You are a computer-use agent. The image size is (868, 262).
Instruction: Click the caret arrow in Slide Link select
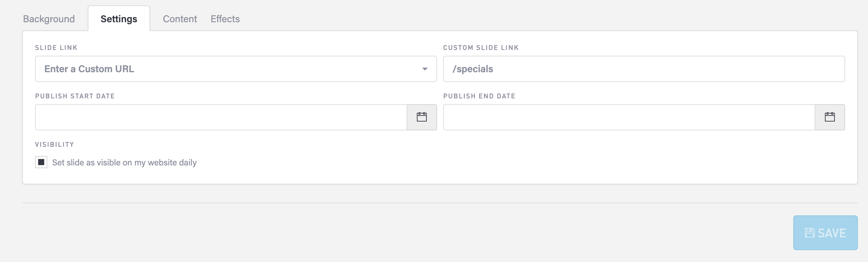point(425,69)
